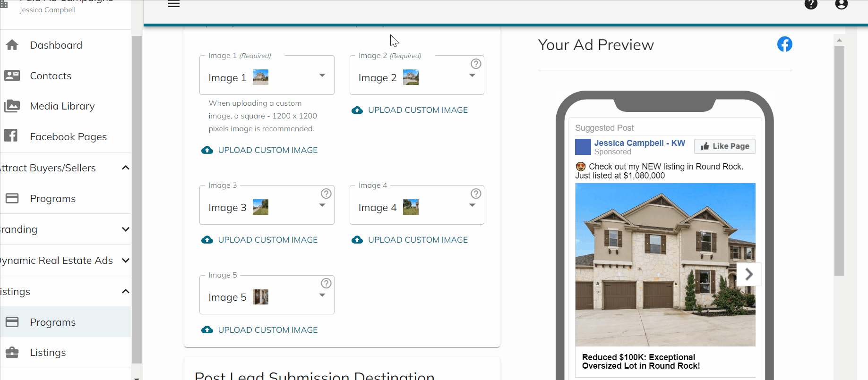Click the cloud upload icon under Image 5
The width and height of the screenshot is (868, 380).
click(x=207, y=330)
